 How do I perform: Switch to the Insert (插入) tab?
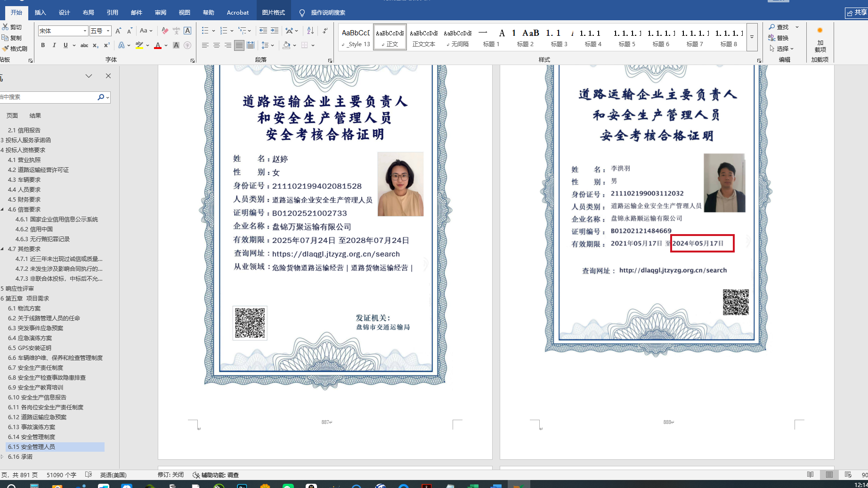[x=40, y=13]
